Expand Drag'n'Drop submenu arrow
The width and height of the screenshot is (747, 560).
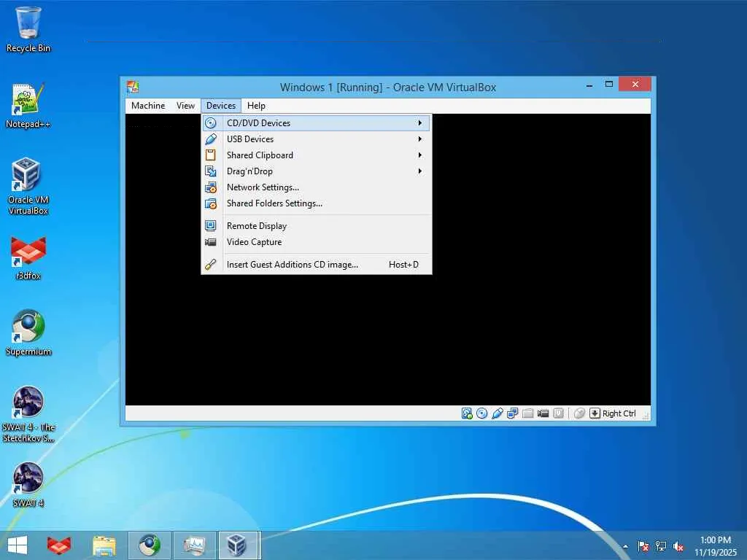[x=419, y=171]
